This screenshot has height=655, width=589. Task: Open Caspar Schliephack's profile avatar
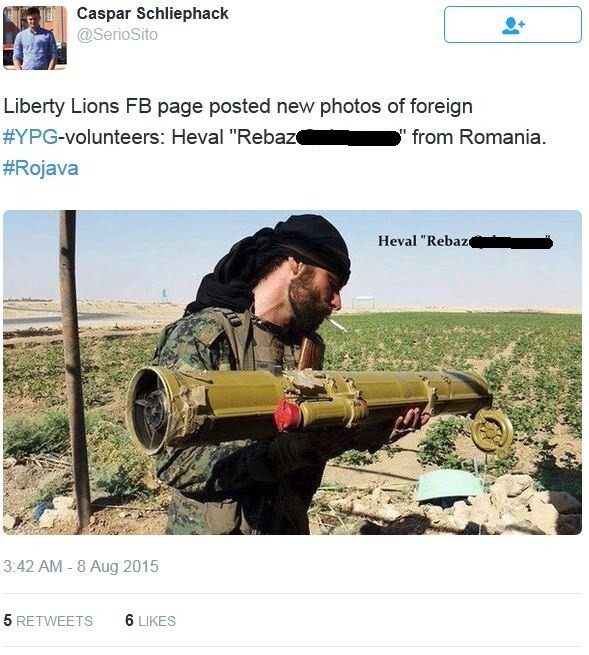(x=35, y=38)
